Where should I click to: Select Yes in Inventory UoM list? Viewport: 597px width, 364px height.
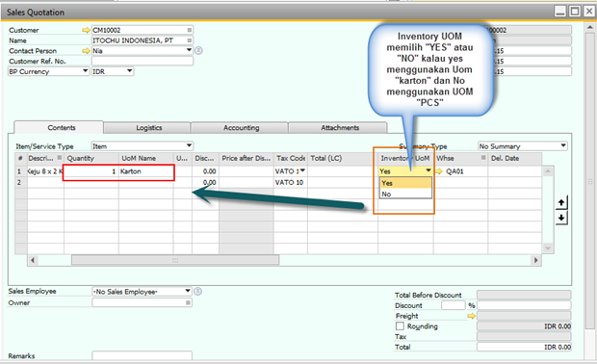click(x=406, y=183)
